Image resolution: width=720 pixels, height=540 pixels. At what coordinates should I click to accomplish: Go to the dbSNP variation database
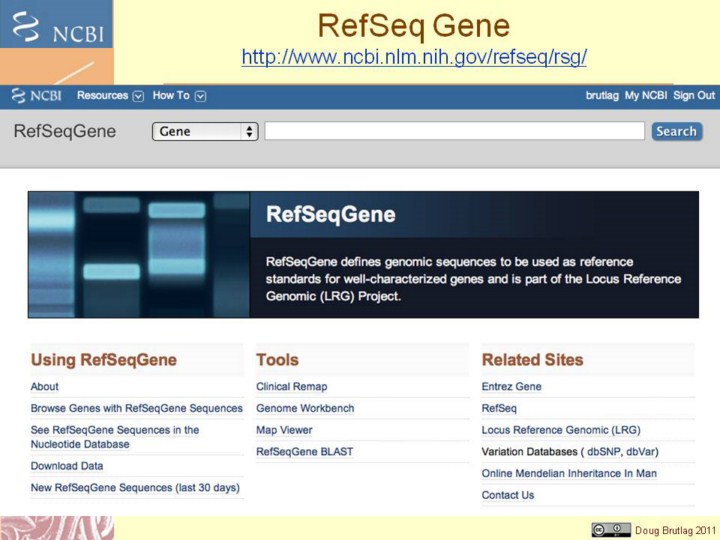pos(603,452)
